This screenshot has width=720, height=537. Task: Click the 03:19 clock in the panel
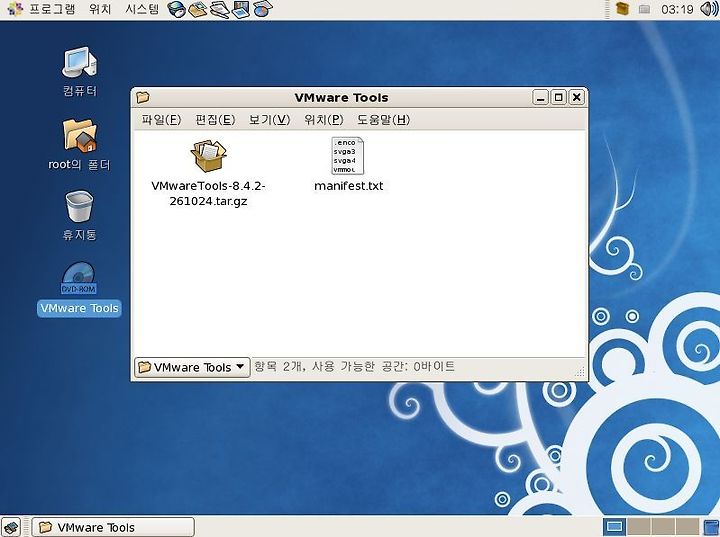pos(677,9)
